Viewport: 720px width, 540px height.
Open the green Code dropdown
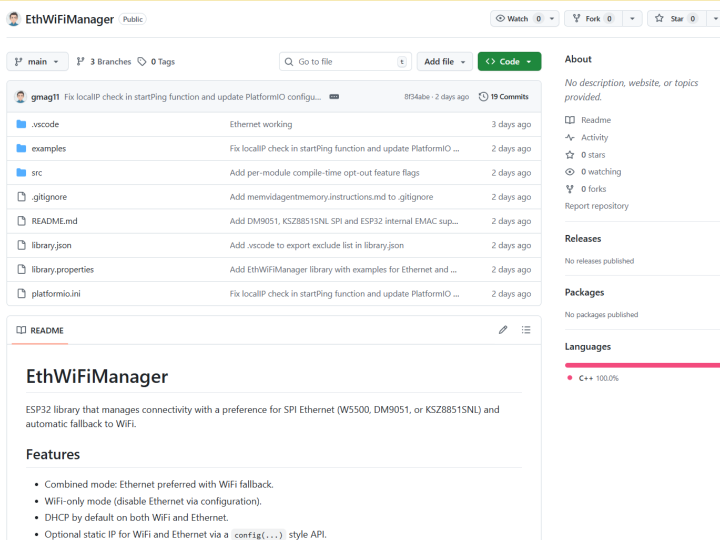(x=509, y=62)
